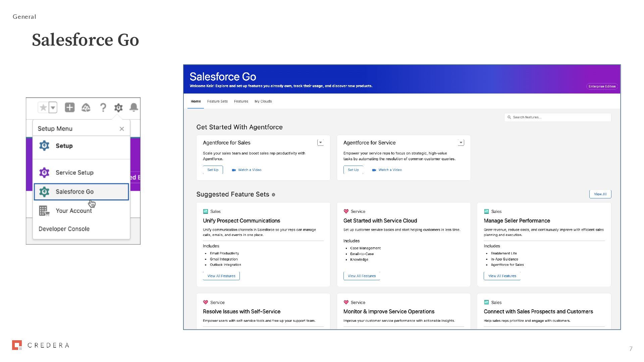Expand Agentforce for Service card dropdown

(x=461, y=143)
